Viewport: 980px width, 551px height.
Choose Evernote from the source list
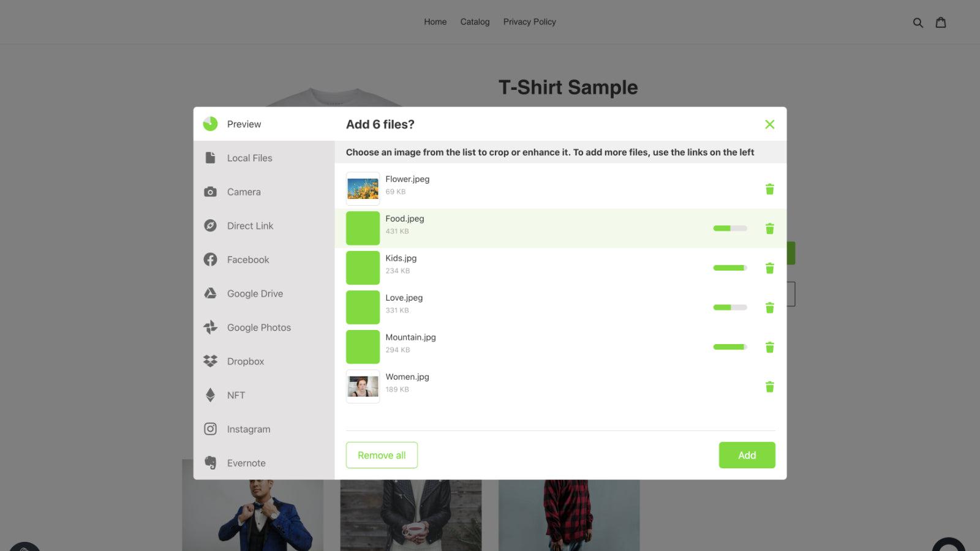coord(246,463)
